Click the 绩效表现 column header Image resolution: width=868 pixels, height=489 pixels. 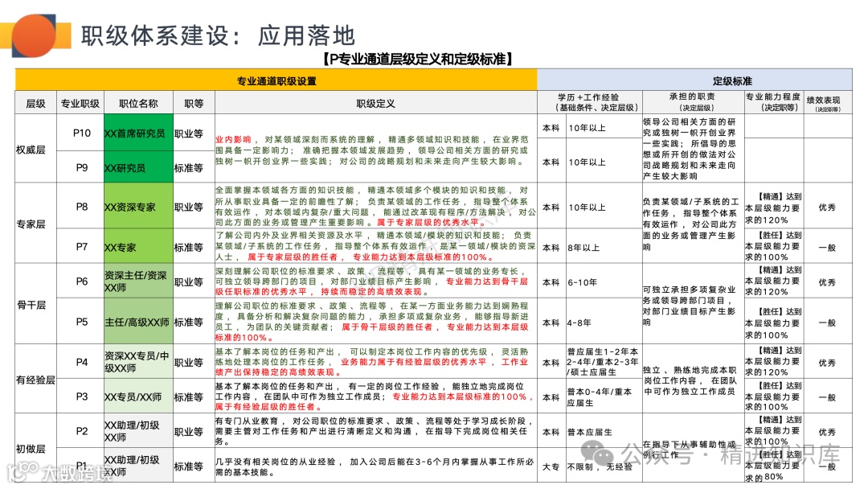(x=828, y=103)
